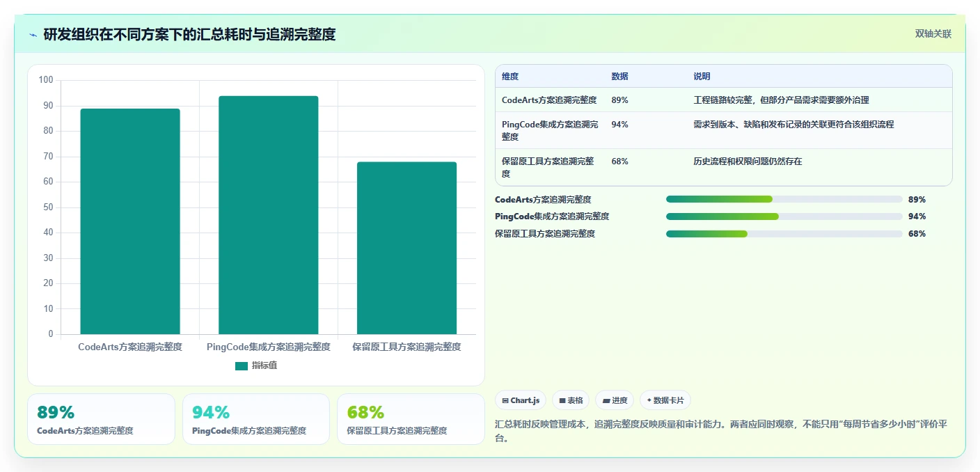
Task: Click the 94% value in the table
Action: 619,125
